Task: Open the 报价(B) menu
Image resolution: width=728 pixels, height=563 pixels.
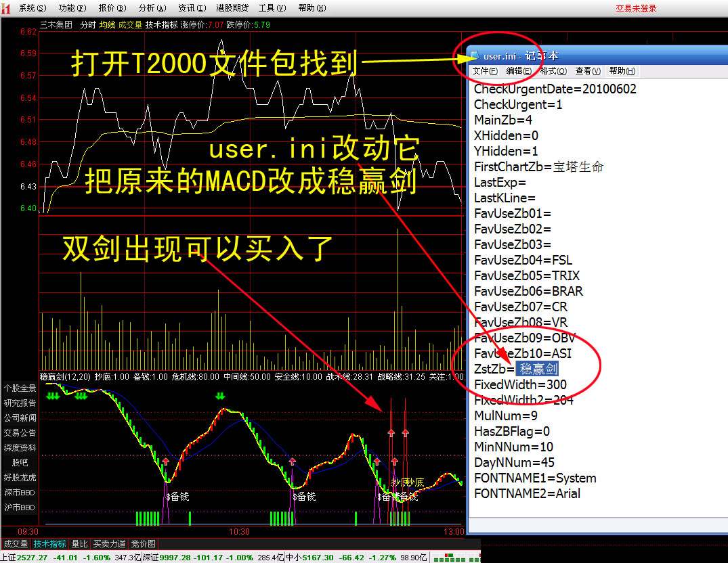Action: pos(112,8)
